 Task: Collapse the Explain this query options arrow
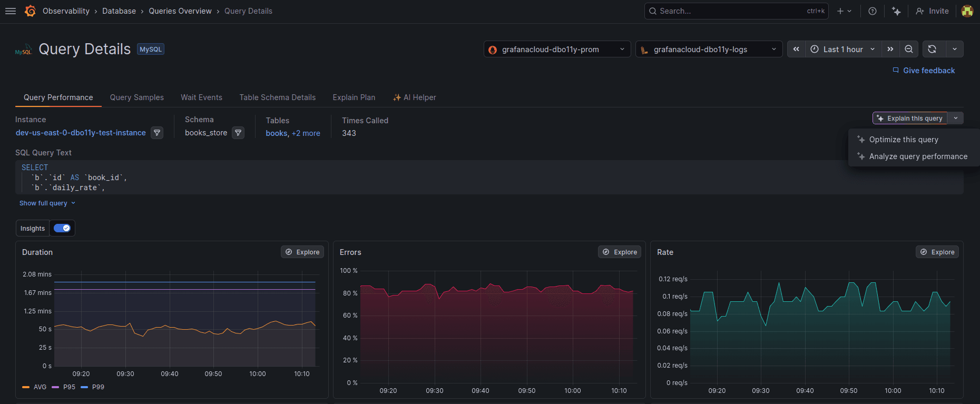click(x=956, y=118)
